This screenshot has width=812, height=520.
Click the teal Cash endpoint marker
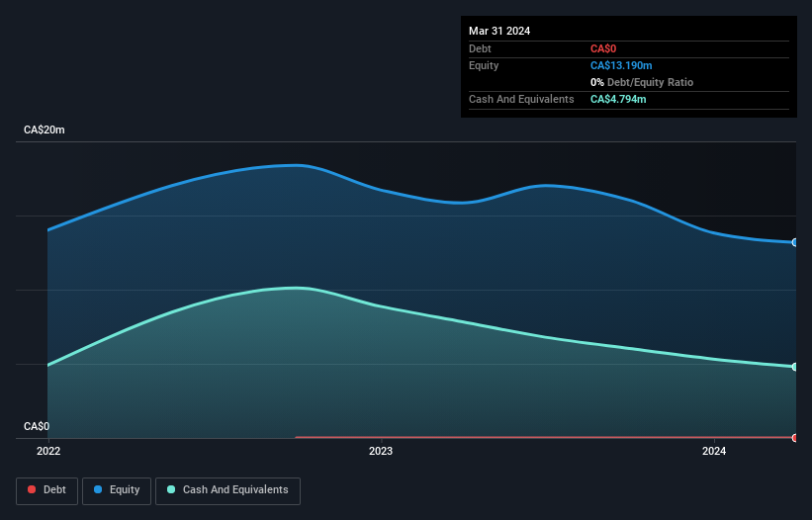coord(795,367)
